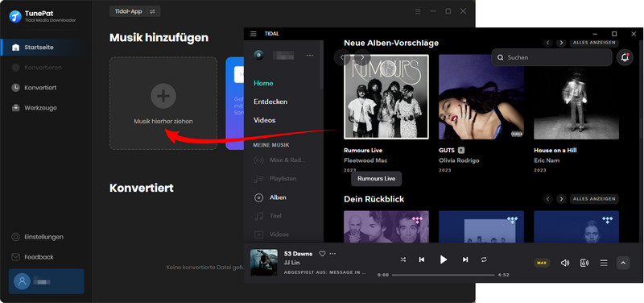The width and height of the screenshot is (644, 303).
Task: Switch source via Tidal-App button
Action: (134, 11)
